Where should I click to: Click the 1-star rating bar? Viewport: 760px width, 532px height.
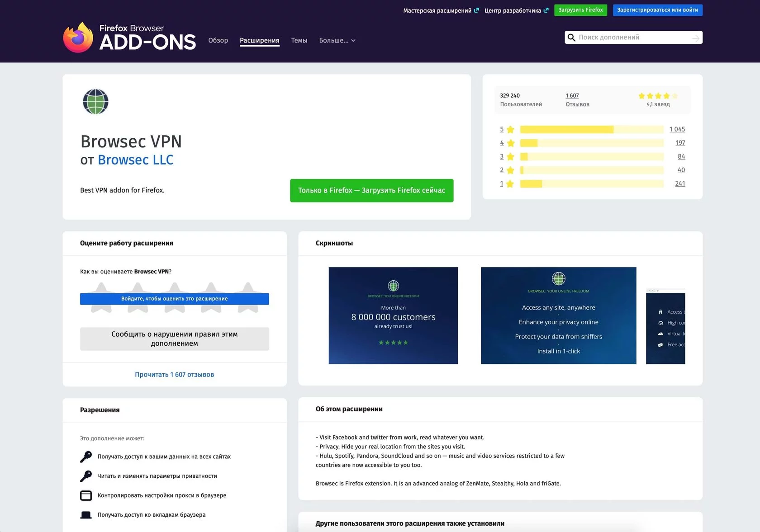click(592, 184)
